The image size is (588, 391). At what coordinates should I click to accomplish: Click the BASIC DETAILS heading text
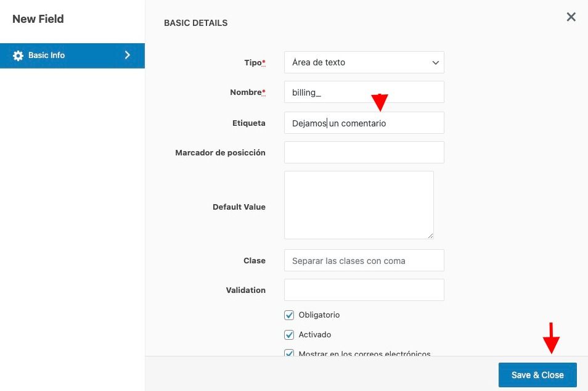click(196, 23)
